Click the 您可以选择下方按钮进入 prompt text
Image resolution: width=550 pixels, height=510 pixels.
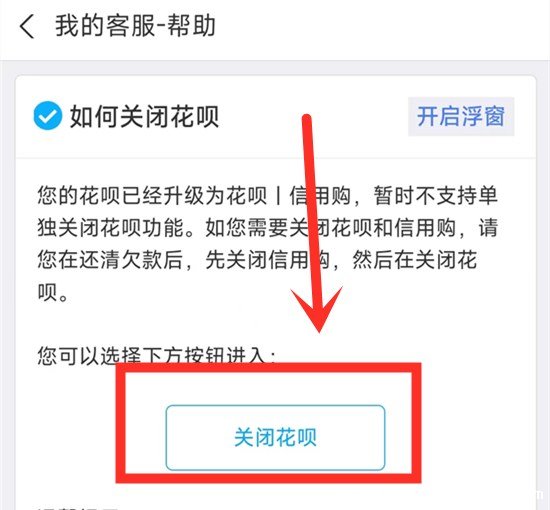156,356
